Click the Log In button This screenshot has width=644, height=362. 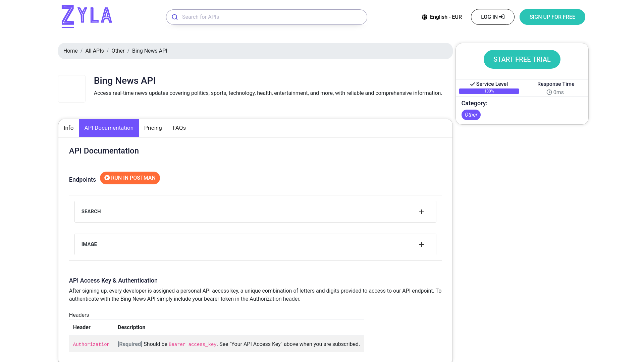click(x=492, y=17)
